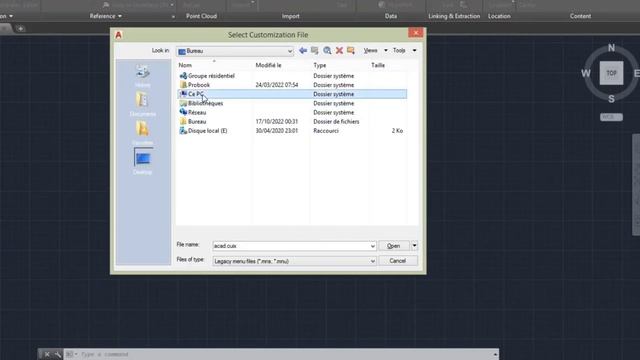Viewport: 640px width, 360px height.
Task: Click the Bureau folder row icon
Action: click(183, 122)
